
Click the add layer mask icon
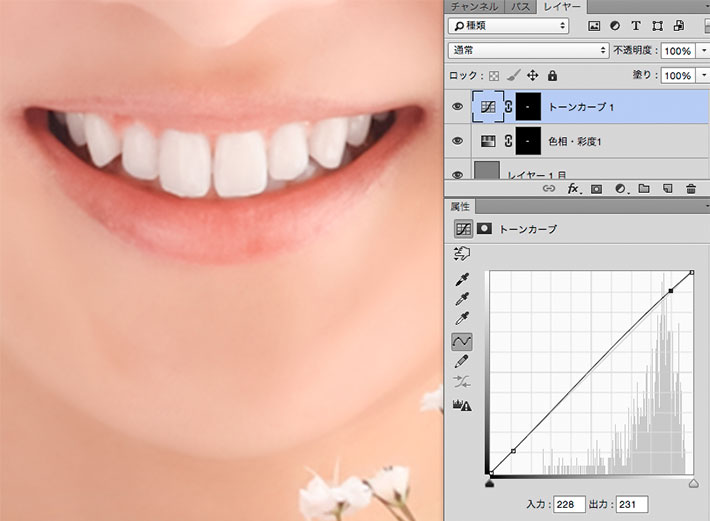coord(597,188)
